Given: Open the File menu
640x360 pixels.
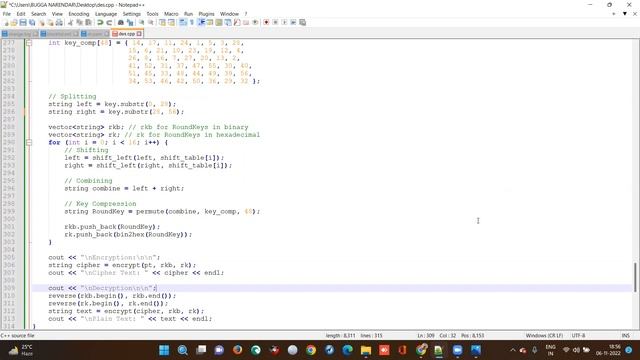Looking at the screenshot, I should tap(7, 14).
